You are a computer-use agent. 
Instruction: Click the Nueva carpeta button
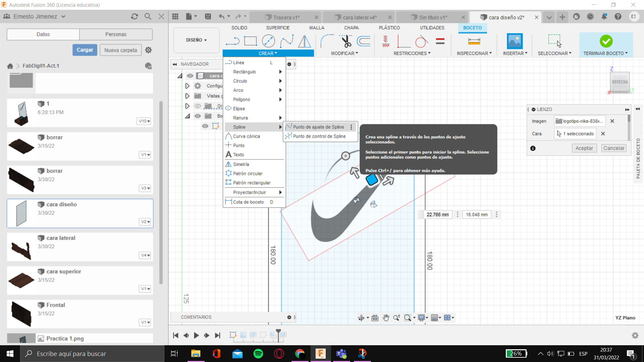(x=120, y=50)
